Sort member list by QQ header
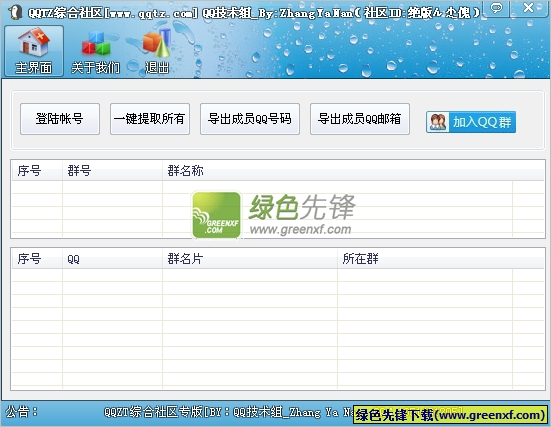Viewport: 551px width, 427px height. (x=112, y=259)
